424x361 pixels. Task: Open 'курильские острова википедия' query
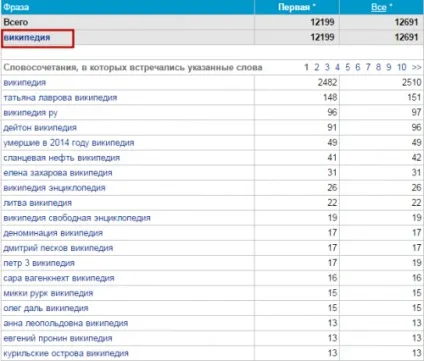pyautogui.click(x=66, y=353)
